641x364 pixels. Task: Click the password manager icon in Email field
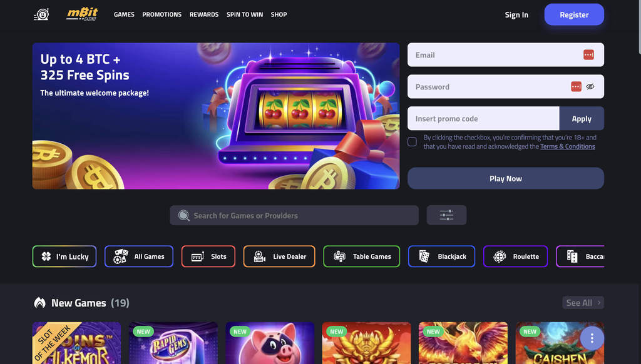coord(588,55)
